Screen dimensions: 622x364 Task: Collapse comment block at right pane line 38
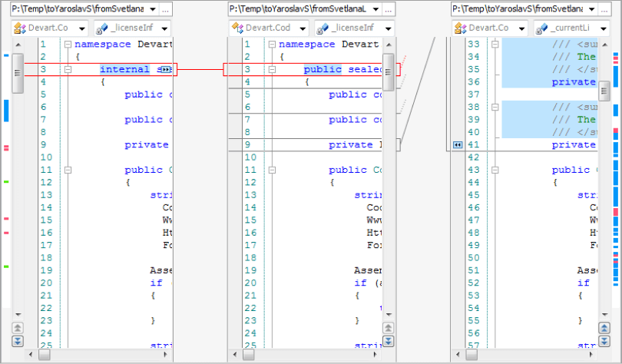(495, 107)
